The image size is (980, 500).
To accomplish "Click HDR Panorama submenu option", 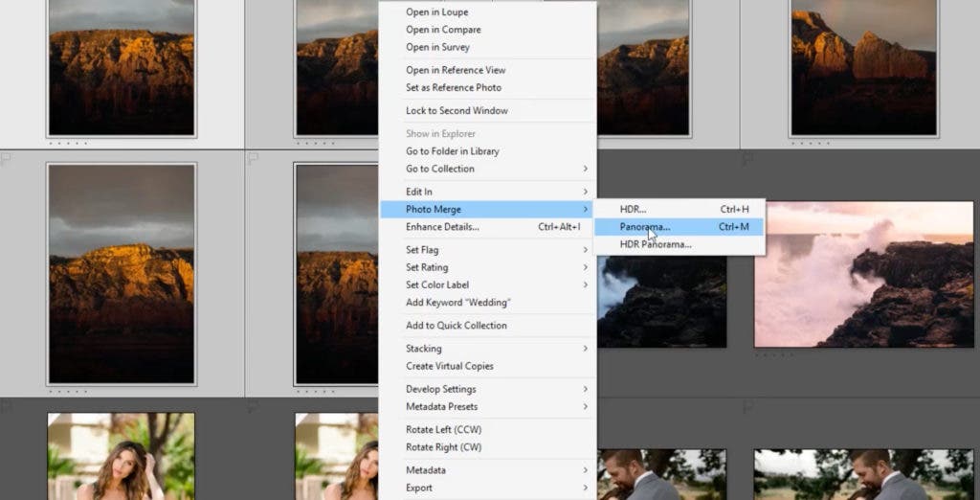I will [x=655, y=244].
